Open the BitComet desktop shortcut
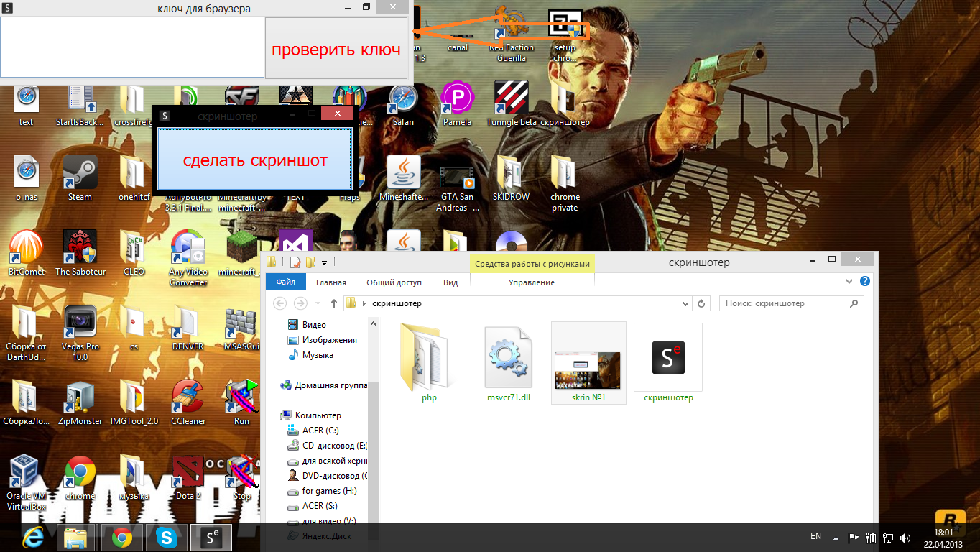 coord(26,253)
